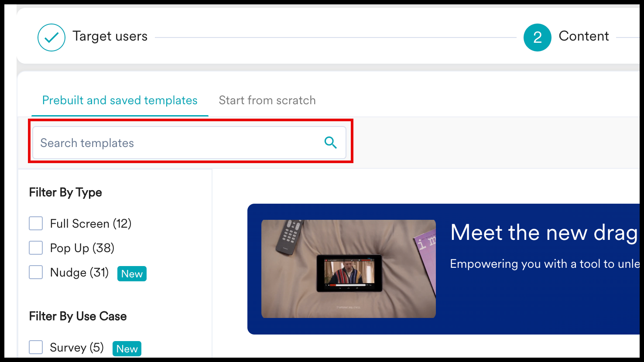Click the Full Screen (12) label text
The height and width of the screenshot is (362, 644).
click(91, 224)
